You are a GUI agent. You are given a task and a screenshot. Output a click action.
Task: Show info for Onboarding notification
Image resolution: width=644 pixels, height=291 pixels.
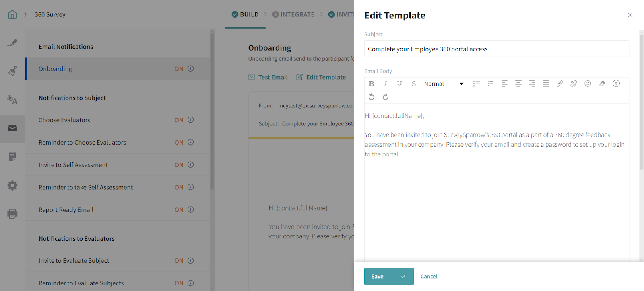[x=191, y=69]
